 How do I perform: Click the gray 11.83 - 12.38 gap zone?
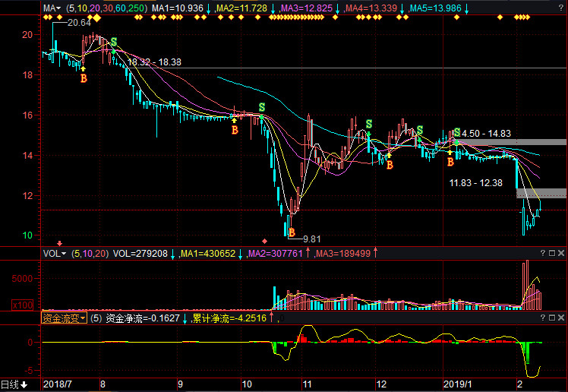click(x=541, y=193)
